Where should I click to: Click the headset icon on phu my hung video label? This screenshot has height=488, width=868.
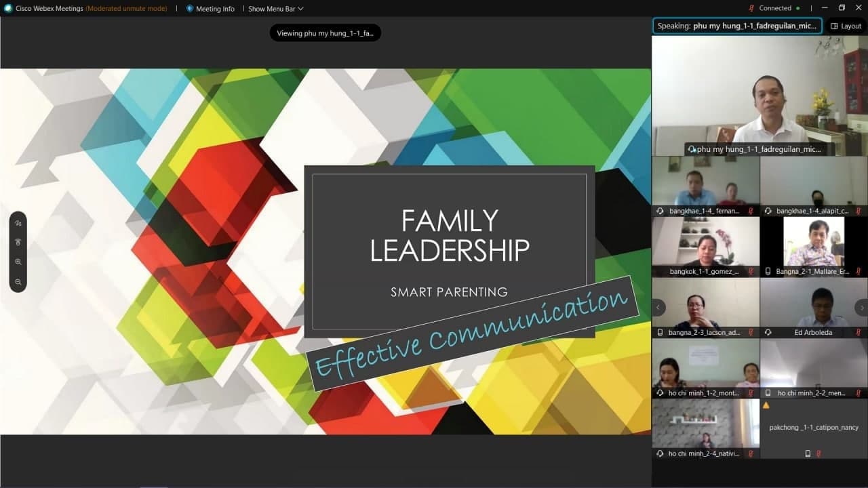(692, 149)
